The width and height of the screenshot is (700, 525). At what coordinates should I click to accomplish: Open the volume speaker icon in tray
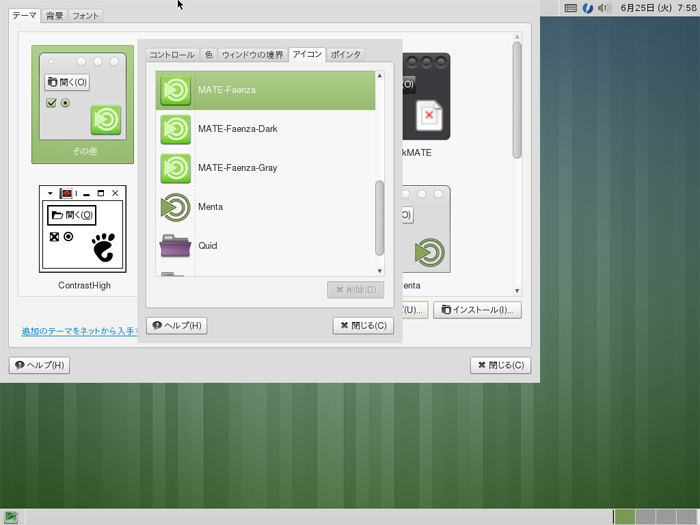pos(604,8)
